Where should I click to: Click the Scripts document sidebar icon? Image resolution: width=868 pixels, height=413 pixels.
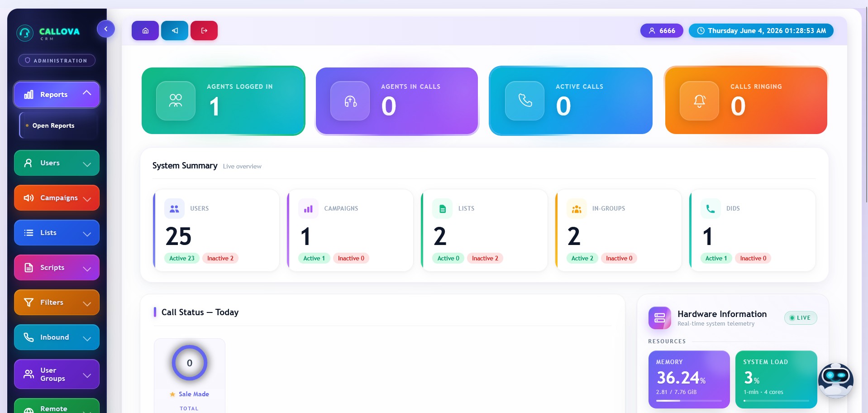pos(29,268)
